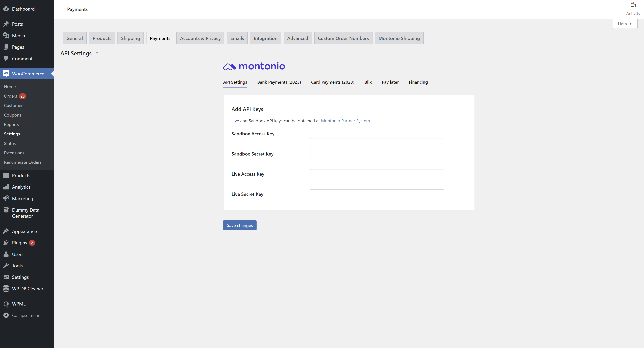Click the Analytics bar chart icon
The width and height of the screenshot is (644, 348).
[6, 187]
